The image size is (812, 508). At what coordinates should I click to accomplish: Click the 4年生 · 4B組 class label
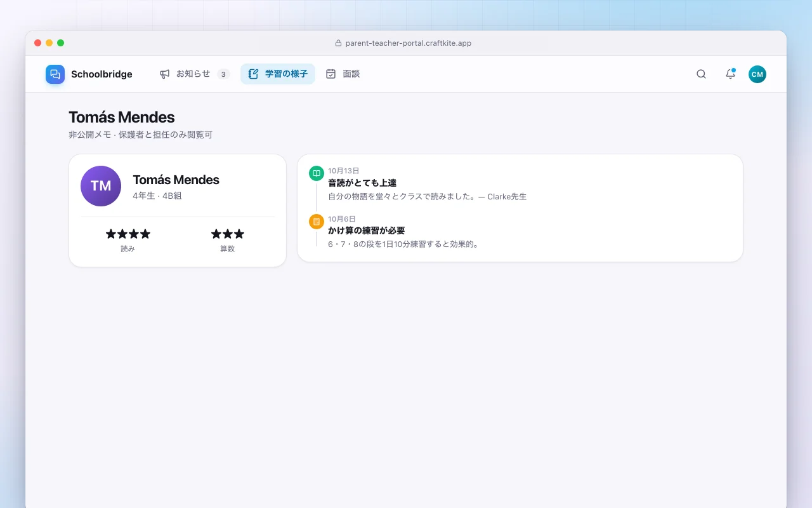point(157,196)
